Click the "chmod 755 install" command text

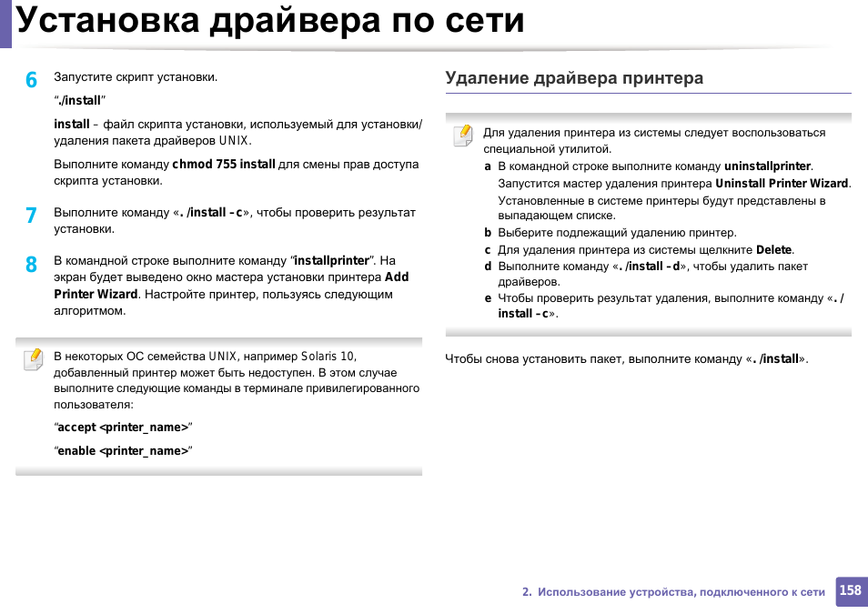point(224,165)
